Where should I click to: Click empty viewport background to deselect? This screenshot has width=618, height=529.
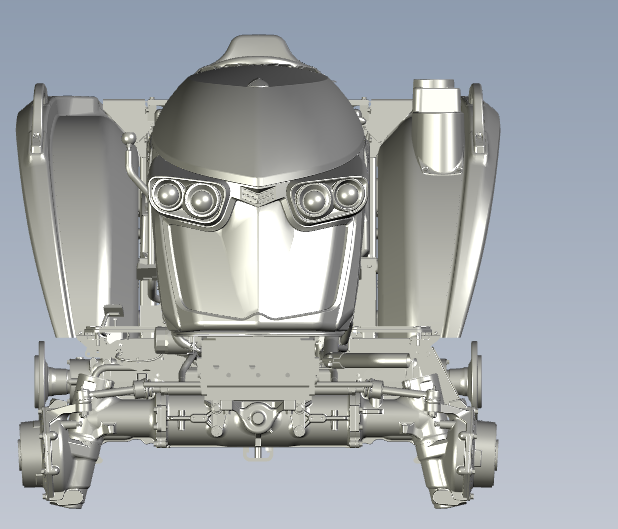tap(560, 40)
